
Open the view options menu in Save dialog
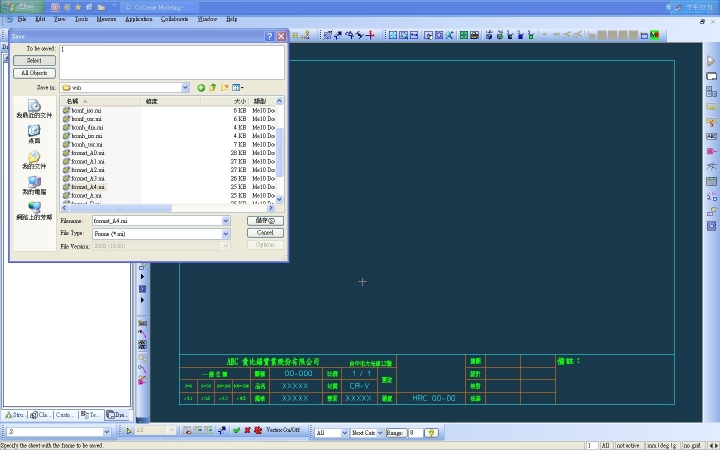237,88
